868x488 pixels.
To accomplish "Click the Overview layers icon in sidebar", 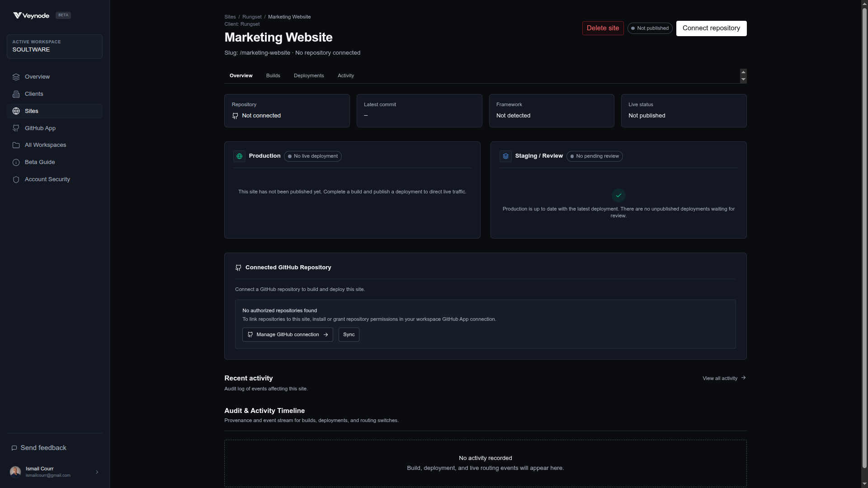I will tap(16, 77).
